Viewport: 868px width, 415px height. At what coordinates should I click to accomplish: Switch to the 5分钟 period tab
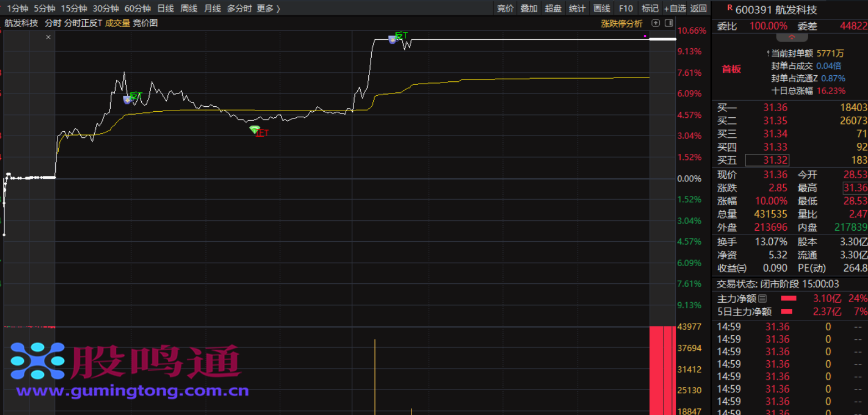[x=44, y=8]
